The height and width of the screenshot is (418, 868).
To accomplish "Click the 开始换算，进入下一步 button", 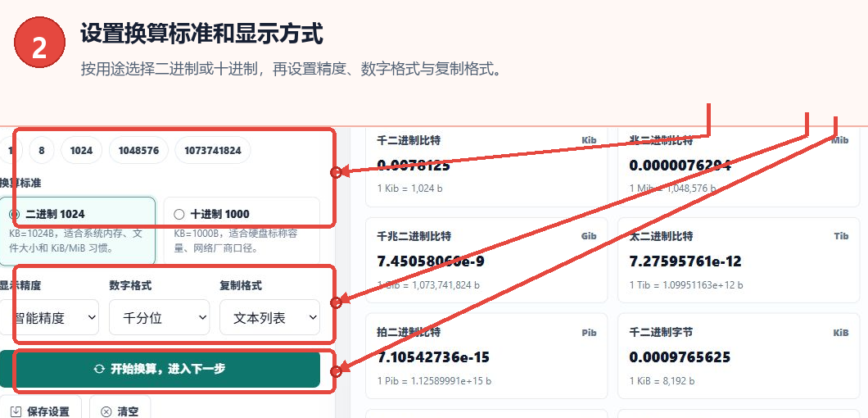I will [160, 369].
